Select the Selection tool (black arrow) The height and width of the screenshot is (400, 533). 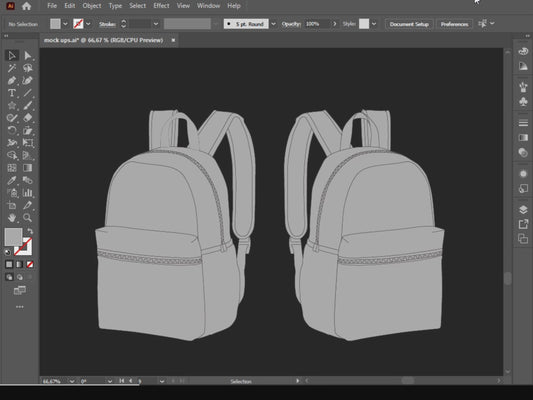coord(12,55)
